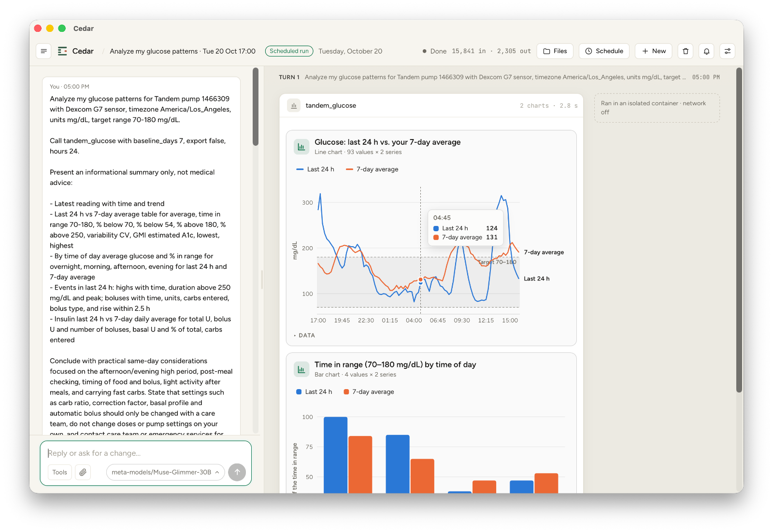Click the tandem_glucose tool chart icon
This screenshot has height=532, width=773.
pyautogui.click(x=294, y=105)
